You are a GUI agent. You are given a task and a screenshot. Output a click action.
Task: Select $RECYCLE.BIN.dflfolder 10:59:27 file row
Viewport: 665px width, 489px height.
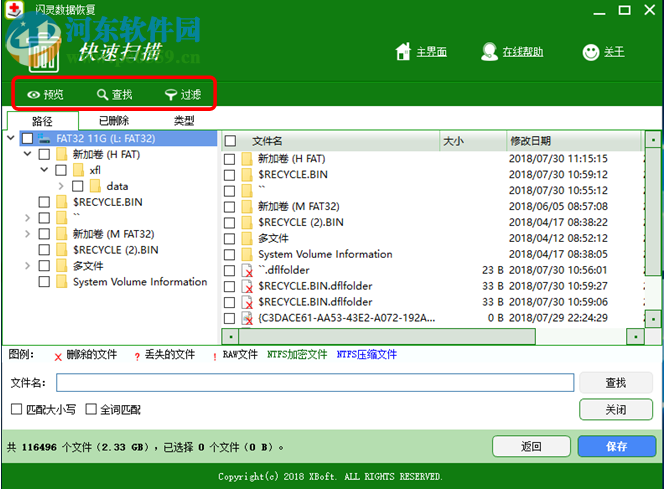(433, 286)
